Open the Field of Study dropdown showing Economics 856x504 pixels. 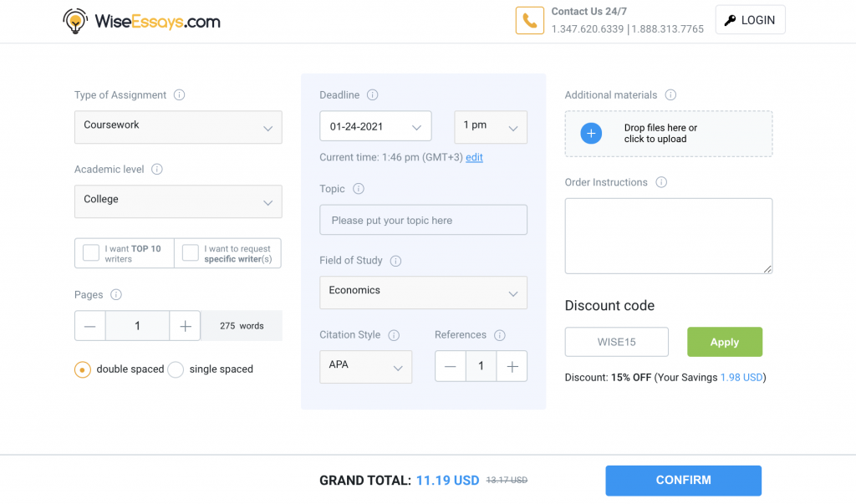coord(423,293)
